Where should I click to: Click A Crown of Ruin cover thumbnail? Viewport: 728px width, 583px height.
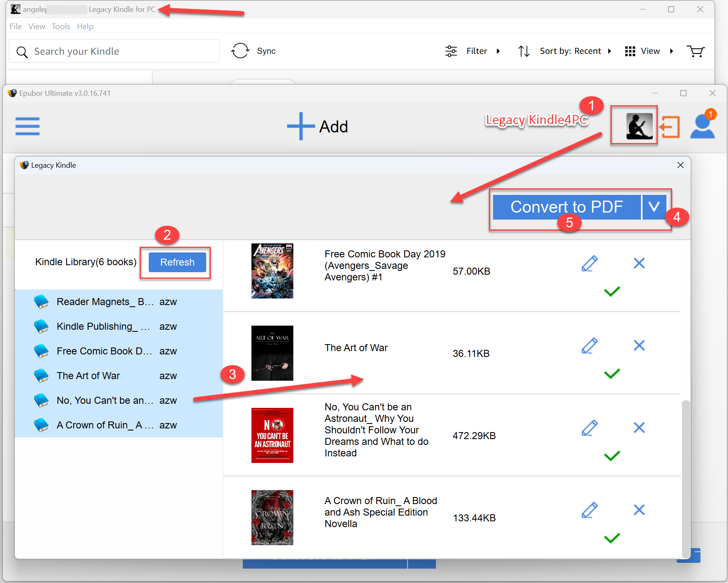click(x=272, y=518)
